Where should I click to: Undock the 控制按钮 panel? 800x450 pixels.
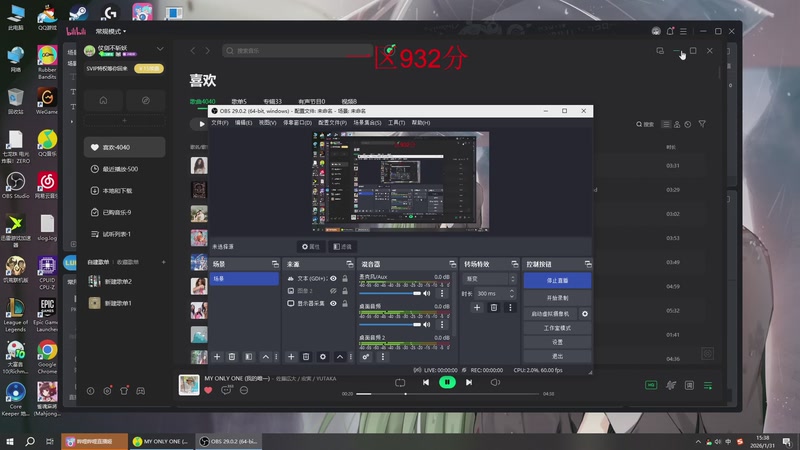pos(588,264)
